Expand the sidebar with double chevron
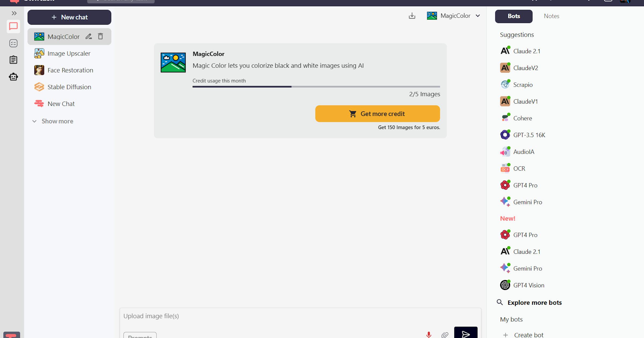This screenshot has height=338, width=644. pyautogui.click(x=14, y=13)
